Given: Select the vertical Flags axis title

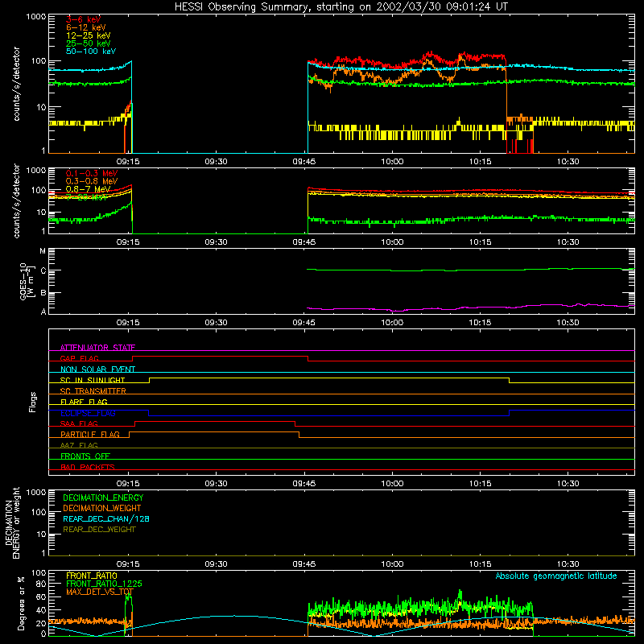Looking at the screenshot, I should pos(33,402).
